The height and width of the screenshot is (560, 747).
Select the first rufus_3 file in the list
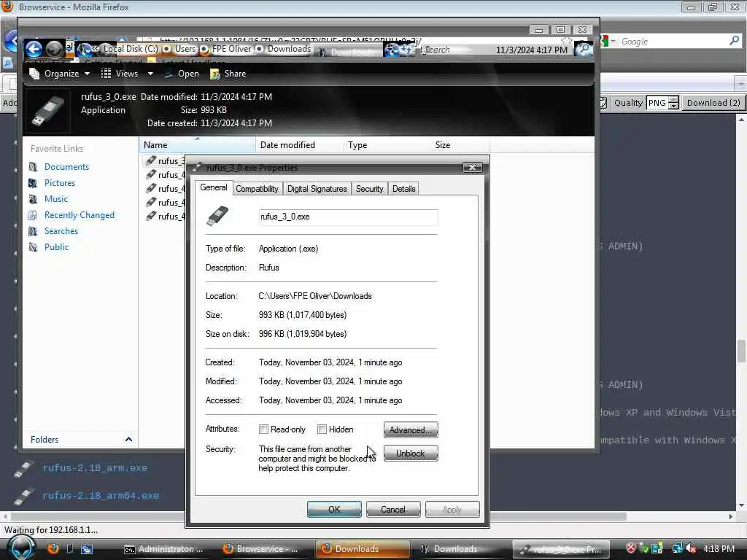tap(165, 161)
